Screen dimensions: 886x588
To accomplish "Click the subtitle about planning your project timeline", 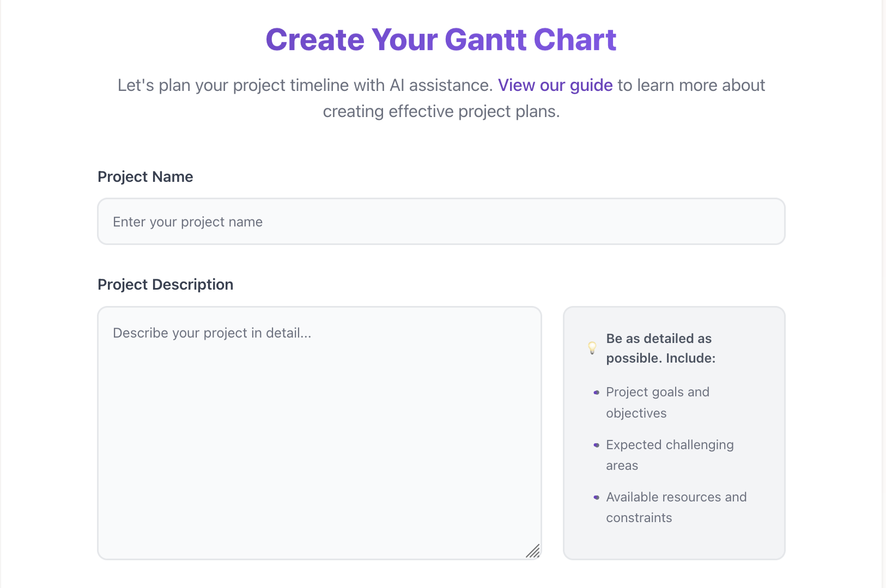I will pos(441,98).
